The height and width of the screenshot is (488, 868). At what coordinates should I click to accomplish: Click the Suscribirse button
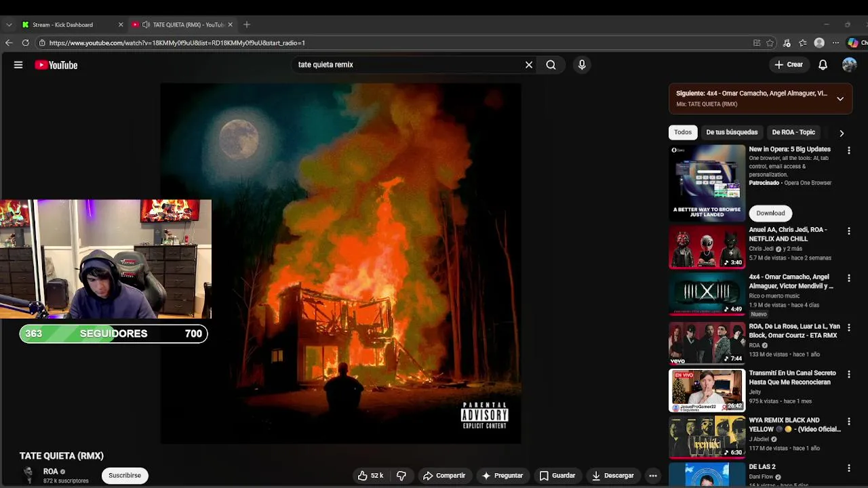[x=125, y=475]
